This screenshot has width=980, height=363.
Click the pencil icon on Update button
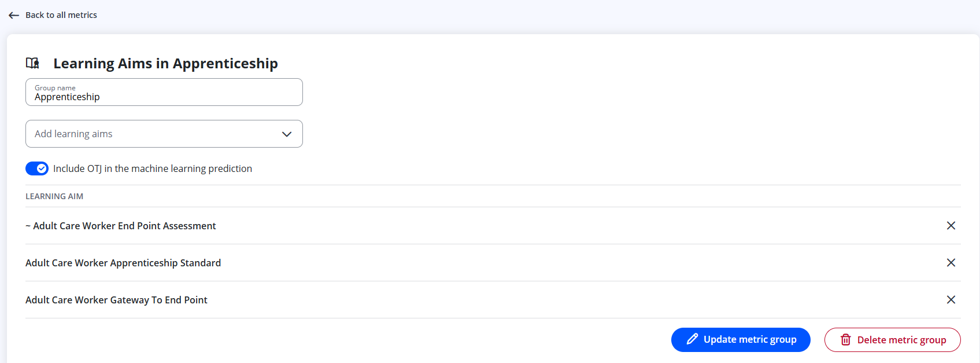tap(692, 339)
